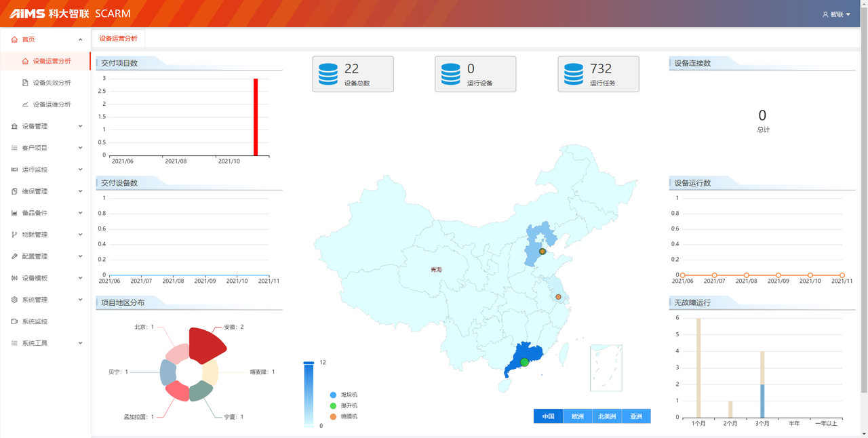
Task: Click the home icon next to 首页
Action: click(14, 39)
